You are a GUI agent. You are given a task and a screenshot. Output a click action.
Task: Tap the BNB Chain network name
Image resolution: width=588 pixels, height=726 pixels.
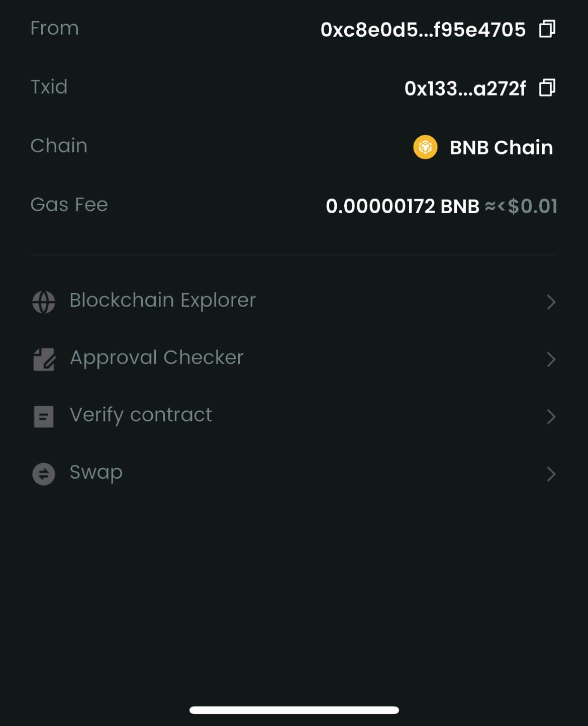pos(501,147)
